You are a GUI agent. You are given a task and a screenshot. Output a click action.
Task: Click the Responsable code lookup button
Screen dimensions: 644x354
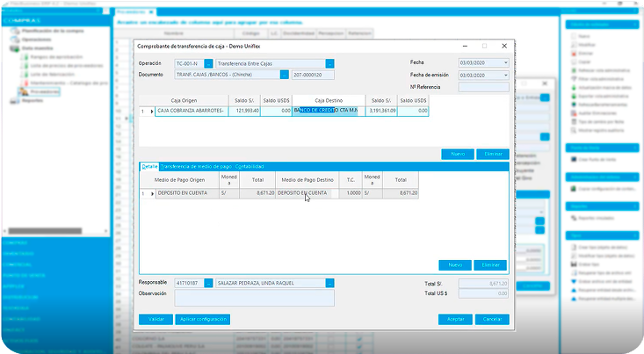click(208, 283)
